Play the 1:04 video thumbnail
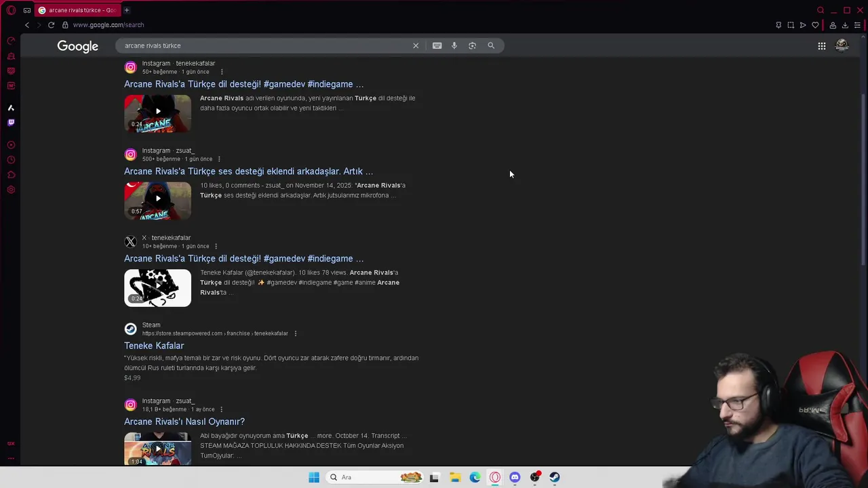Screen dimensions: 868x488 point(157,449)
